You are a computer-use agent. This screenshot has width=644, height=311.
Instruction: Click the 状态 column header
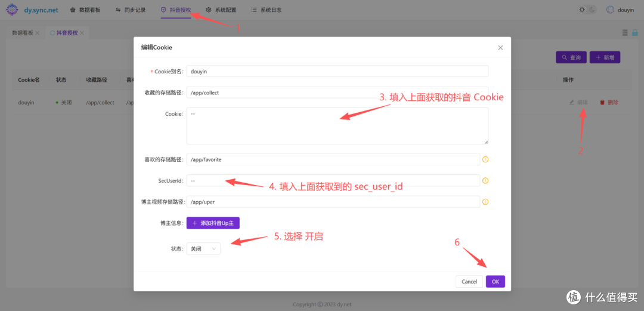point(61,80)
